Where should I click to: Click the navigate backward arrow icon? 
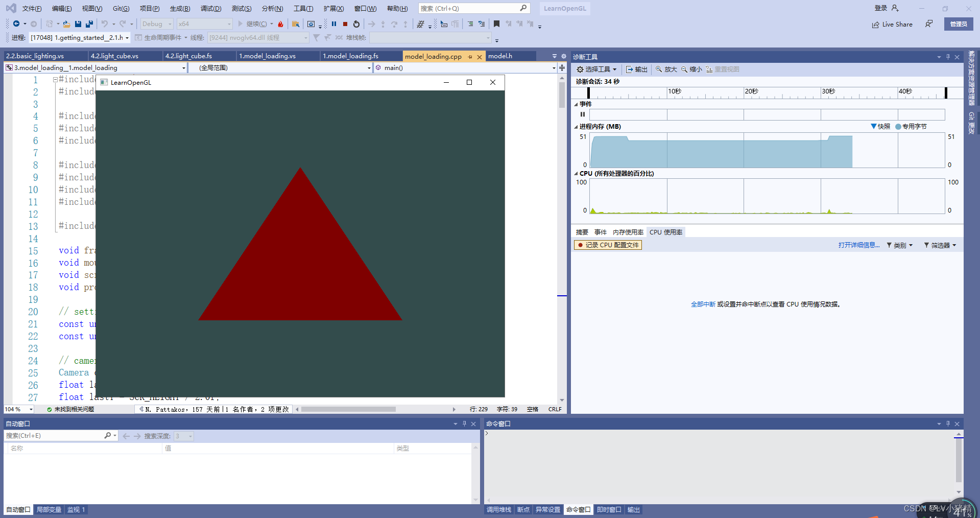coord(16,24)
